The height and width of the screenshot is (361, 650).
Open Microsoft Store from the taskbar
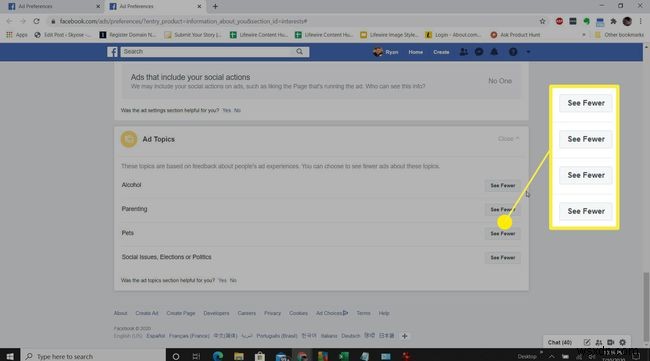260,356
